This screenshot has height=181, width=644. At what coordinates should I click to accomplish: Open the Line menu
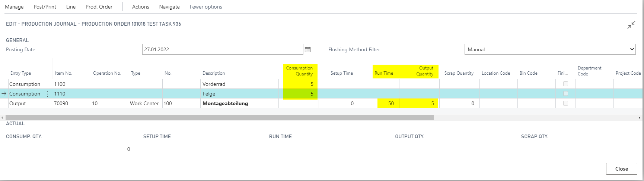71,7
